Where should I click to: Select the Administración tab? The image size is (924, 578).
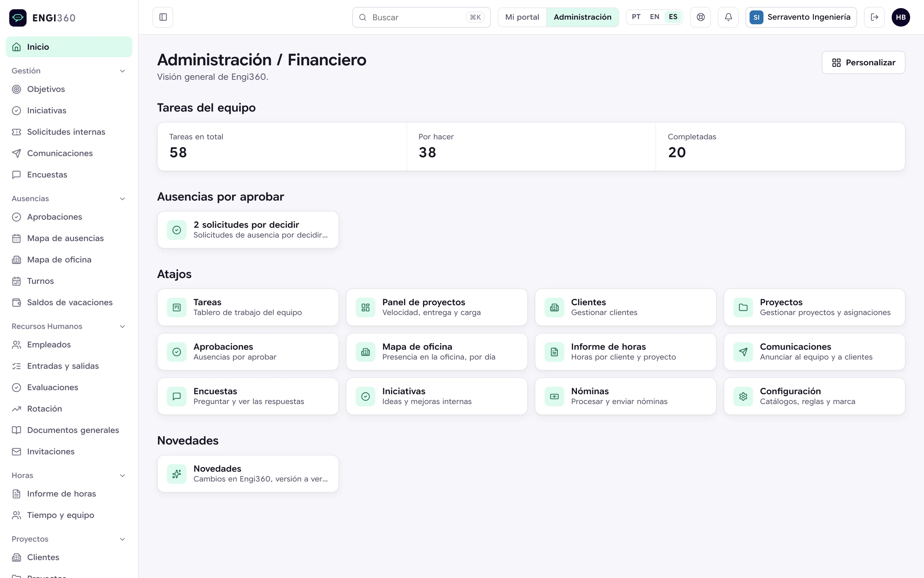[x=582, y=17]
